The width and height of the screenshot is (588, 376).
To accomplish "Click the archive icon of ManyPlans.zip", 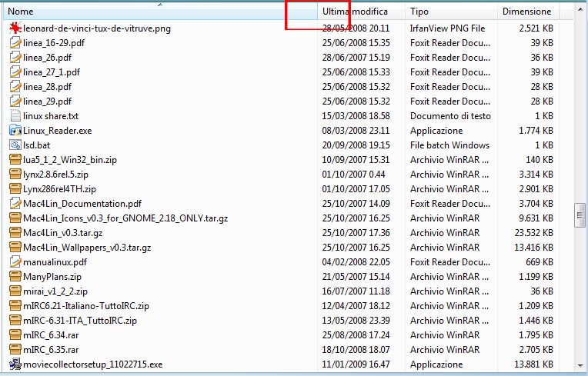I will pyautogui.click(x=15, y=276).
